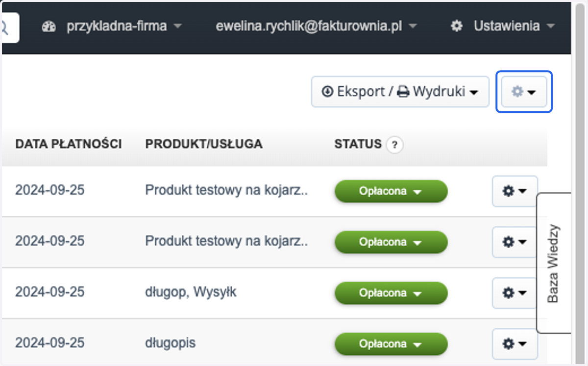Change status for the 'długop, Wysyłk' row
Image resolution: width=588 pixels, height=366 pixels.
(391, 293)
